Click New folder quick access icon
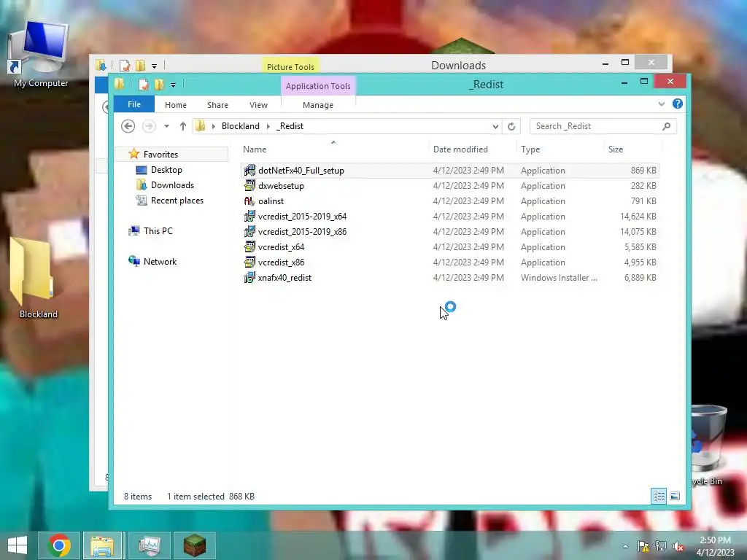This screenshot has height=560, width=747. (x=159, y=85)
